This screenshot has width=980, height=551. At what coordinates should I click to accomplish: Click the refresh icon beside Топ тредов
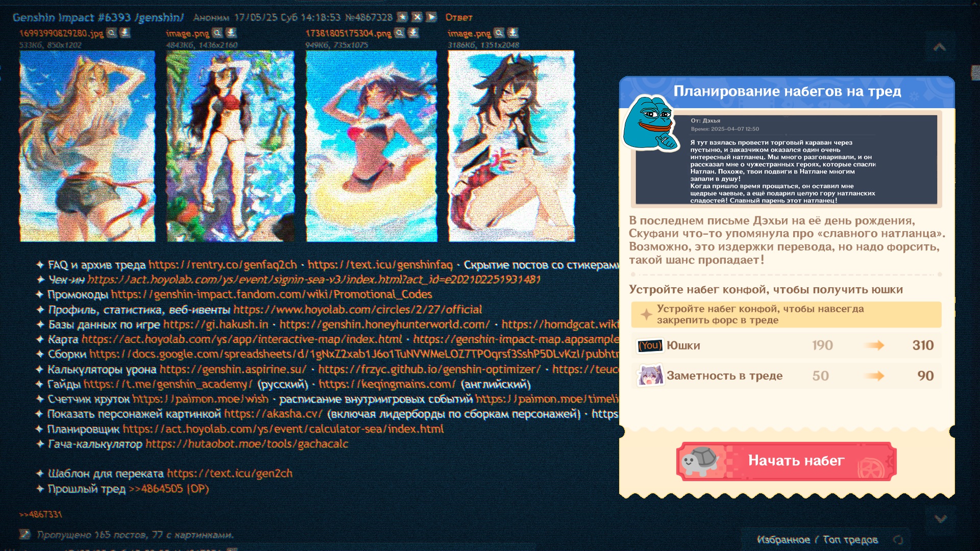898,540
